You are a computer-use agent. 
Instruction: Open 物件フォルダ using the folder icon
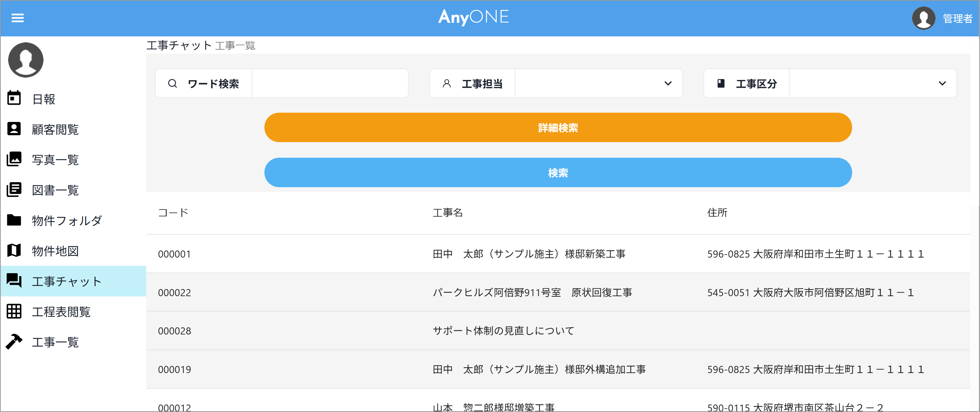click(x=14, y=220)
